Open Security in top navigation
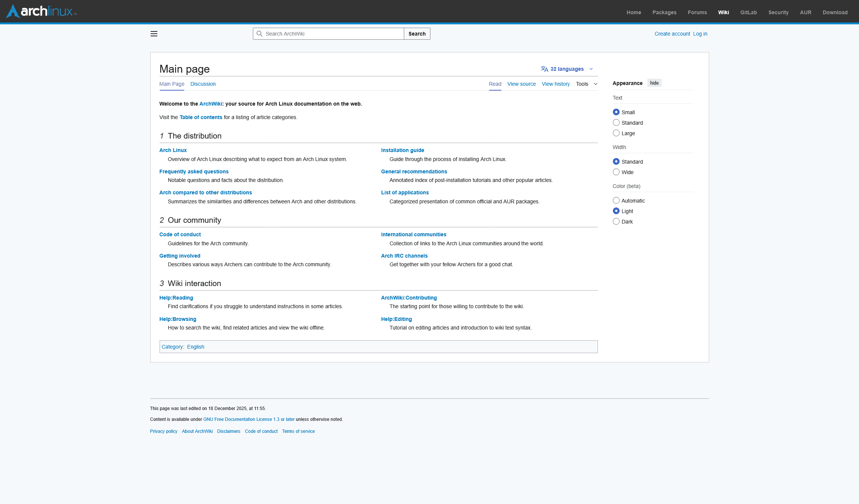The height and width of the screenshot is (504, 859). pos(778,12)
